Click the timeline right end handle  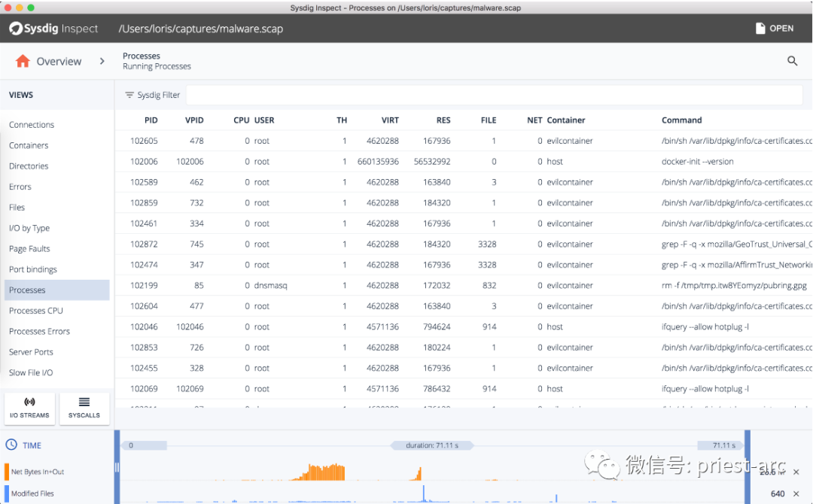coord(748,466)
